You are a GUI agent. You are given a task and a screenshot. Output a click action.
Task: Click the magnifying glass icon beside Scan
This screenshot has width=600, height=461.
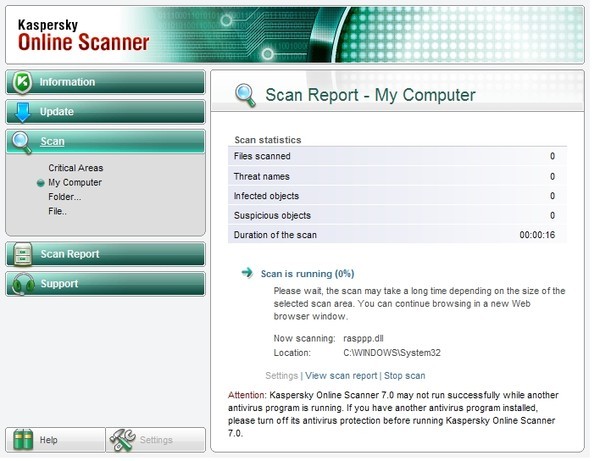[22, 142]
